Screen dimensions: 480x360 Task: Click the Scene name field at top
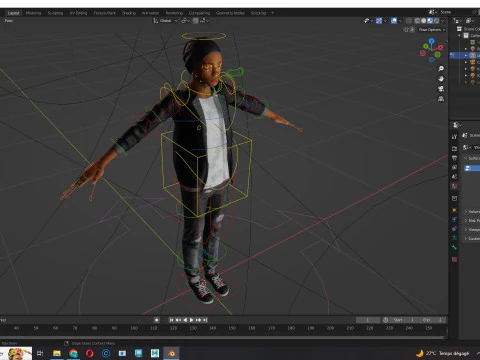[455, 12]
